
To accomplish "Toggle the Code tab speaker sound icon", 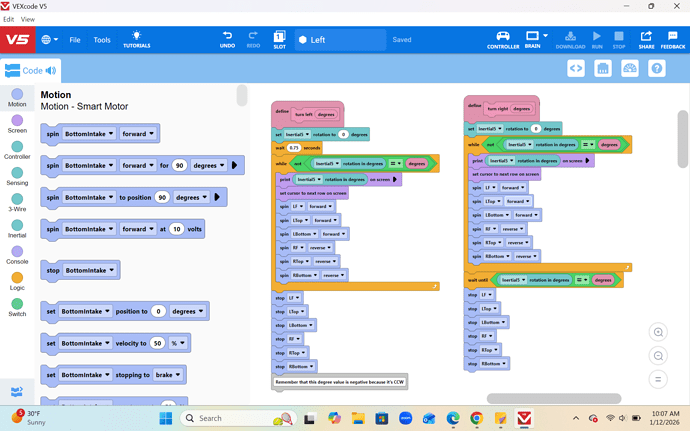I will [51, 70].
